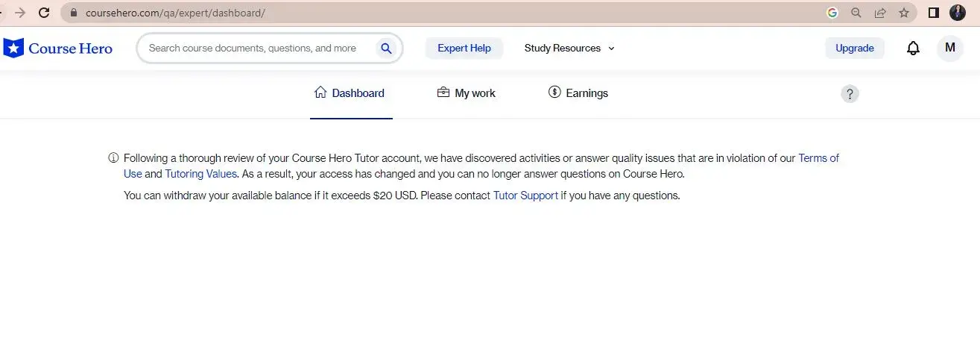980x347 pixels.
Task: Follow the Tutor Support link
Action: pyautogui.click(x=525, y=196)
